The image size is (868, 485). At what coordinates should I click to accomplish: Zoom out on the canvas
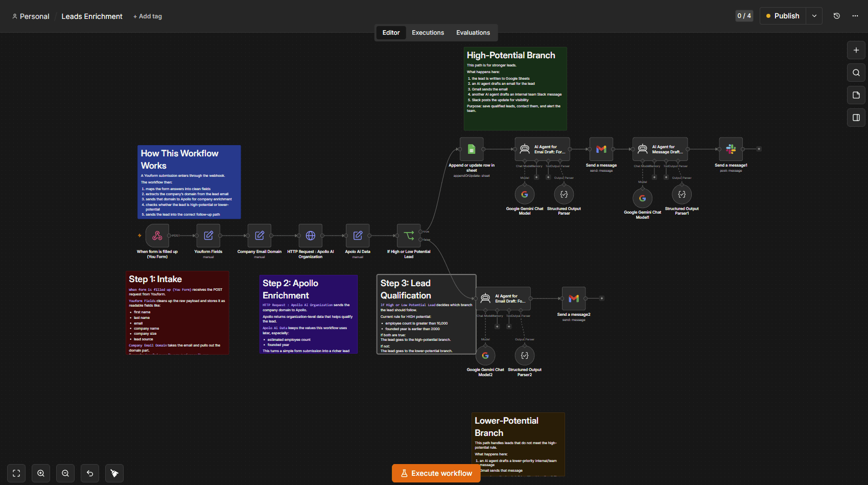[65, 473]
